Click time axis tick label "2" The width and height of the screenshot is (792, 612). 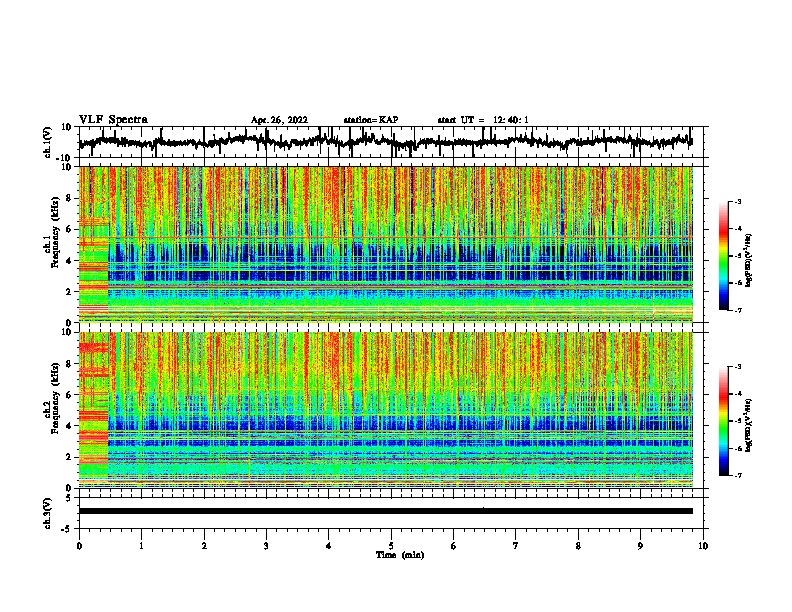[x=204, y=546]
